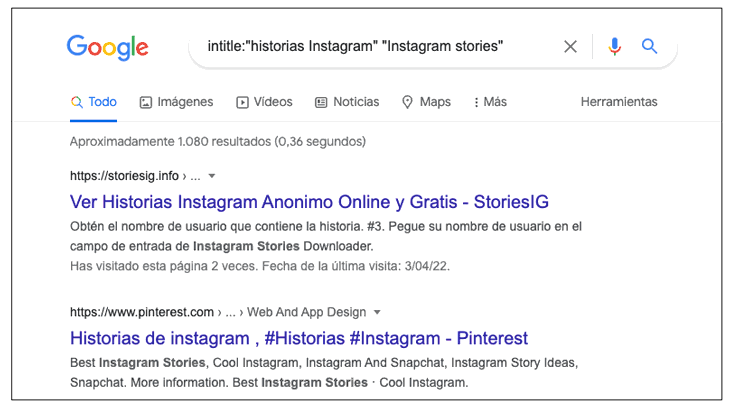The image size is (730, 408).
Task: Click the Google logo
Action: tap(107, 47)
